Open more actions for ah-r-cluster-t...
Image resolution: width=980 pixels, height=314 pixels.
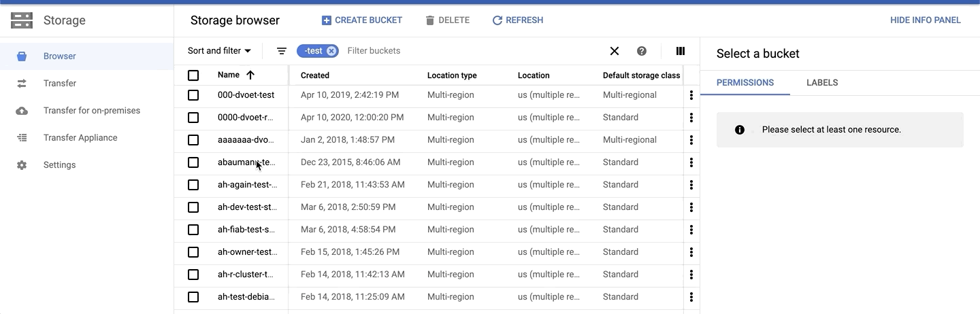[x=691, y=275]
